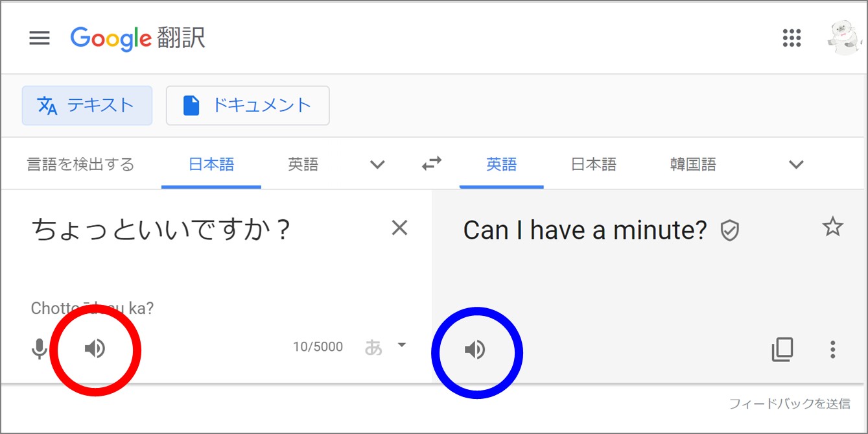
Task: Select 言語を検出する source tab
Action: click(80, 165)
